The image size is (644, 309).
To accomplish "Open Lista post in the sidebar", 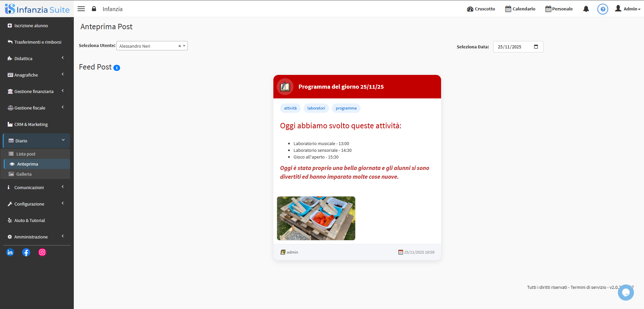I will (26, 154).
